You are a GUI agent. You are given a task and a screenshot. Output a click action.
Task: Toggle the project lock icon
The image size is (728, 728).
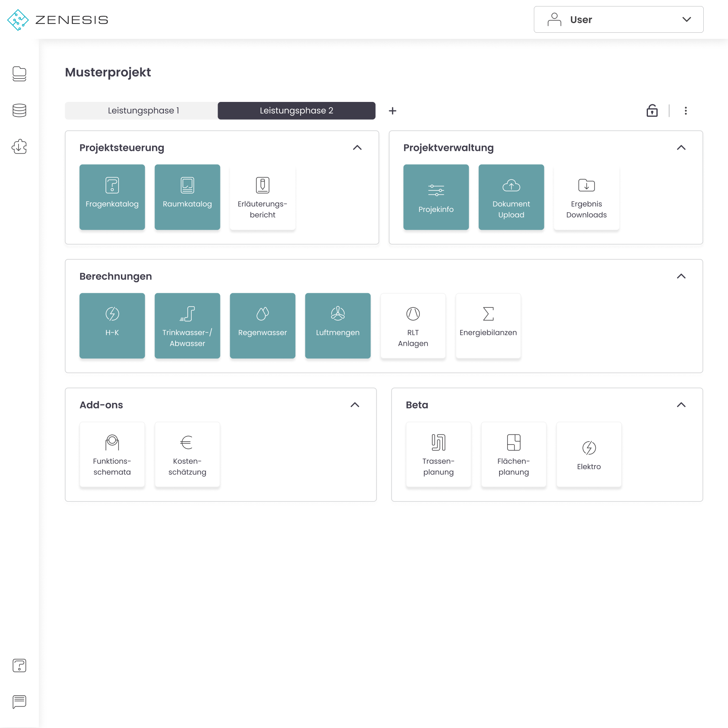click(652, 110)
